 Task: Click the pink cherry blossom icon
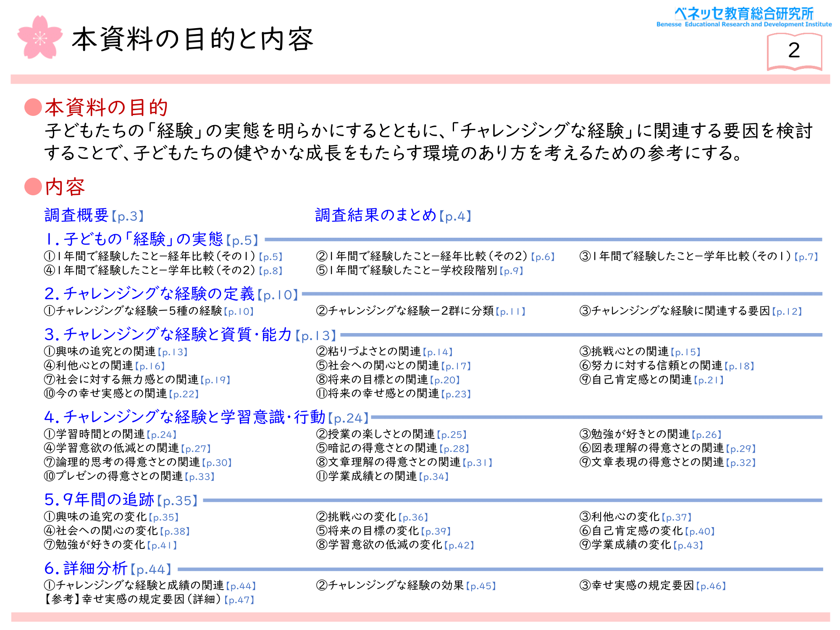(40, 38)
